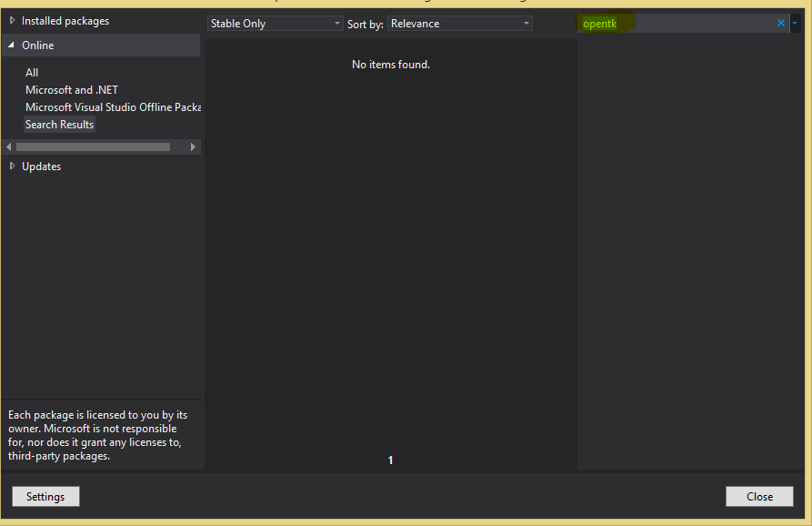Expand the Updates section

click(x=13, y=166)
